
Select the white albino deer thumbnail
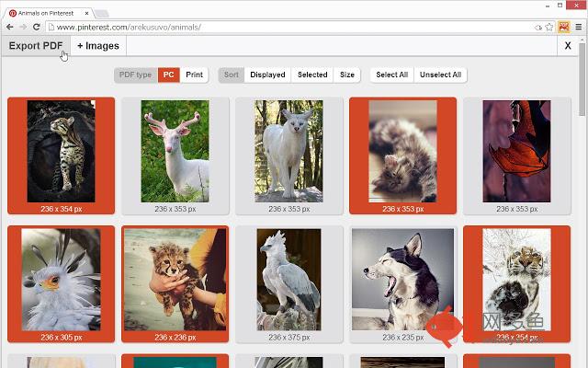175,155
